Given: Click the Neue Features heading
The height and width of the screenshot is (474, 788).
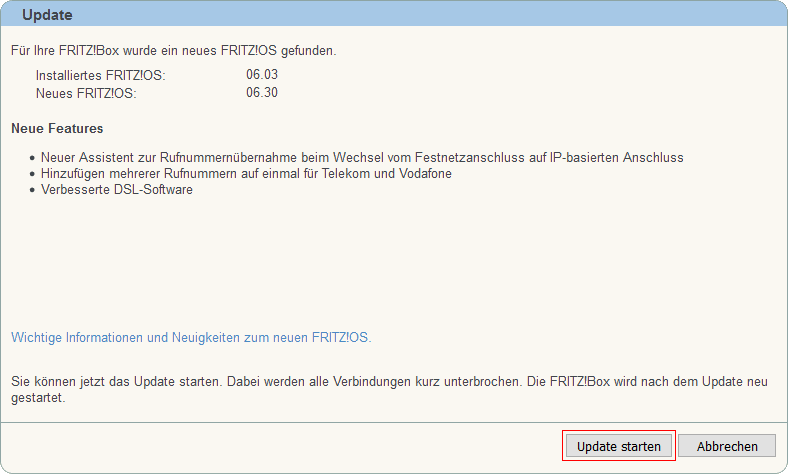Looking at the screenshot, I should pyautogui.click(x=57, y=129).
